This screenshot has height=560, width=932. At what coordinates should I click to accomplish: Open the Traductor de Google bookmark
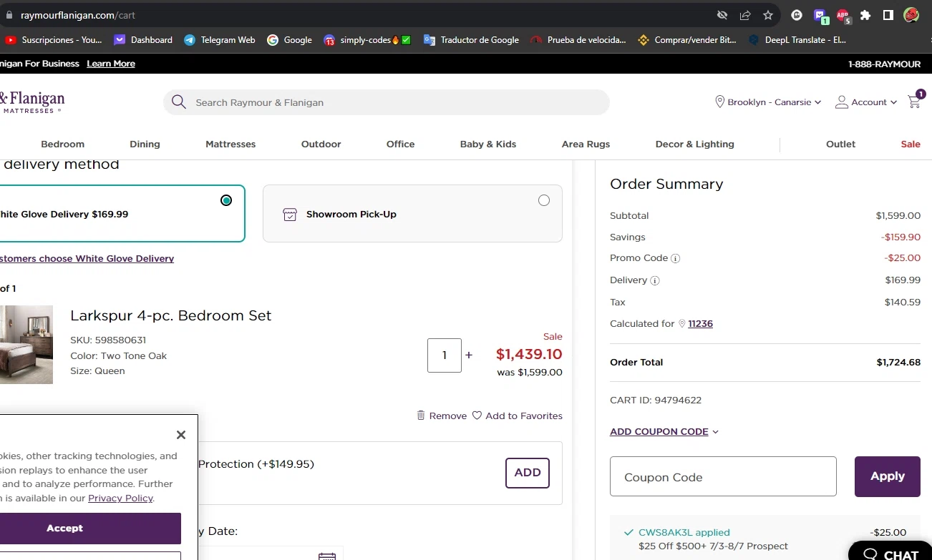click(471, 40)
